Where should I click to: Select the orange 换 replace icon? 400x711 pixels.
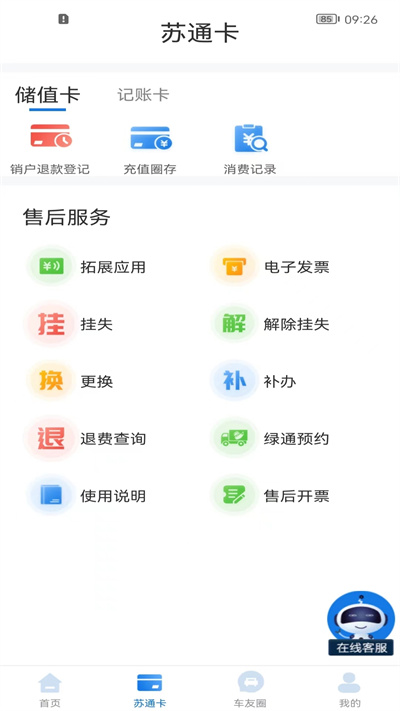(x=51, y=381)
